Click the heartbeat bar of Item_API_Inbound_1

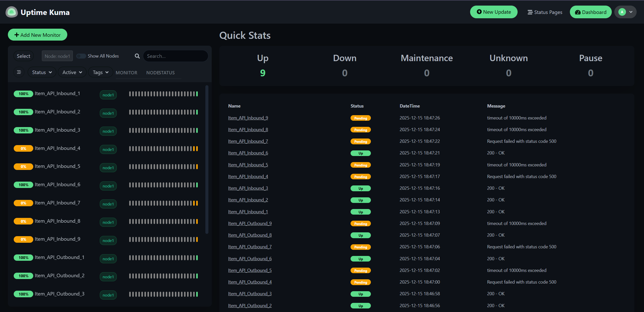pos(163,94)
